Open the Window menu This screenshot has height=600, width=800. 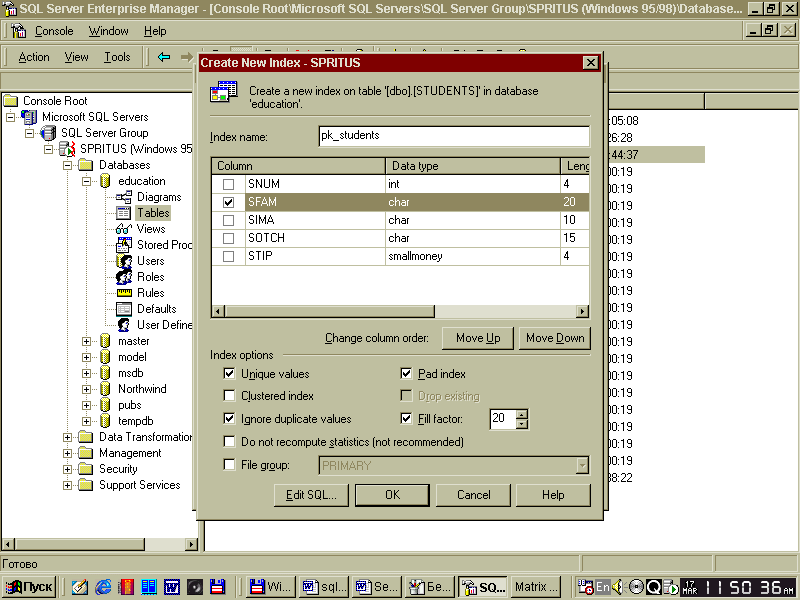click(x=109, y=31)
